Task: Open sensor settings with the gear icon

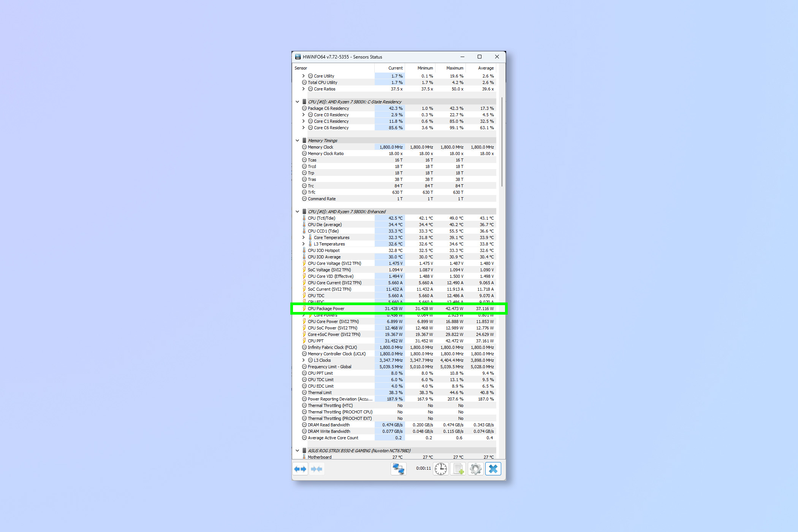Action: 475,469
